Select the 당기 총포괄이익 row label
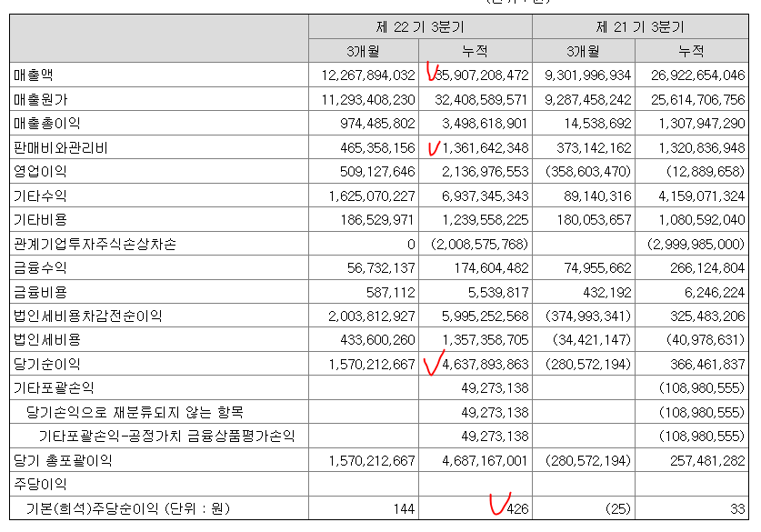This screenshot has width=761, height=532. click(x=63, y=460)
